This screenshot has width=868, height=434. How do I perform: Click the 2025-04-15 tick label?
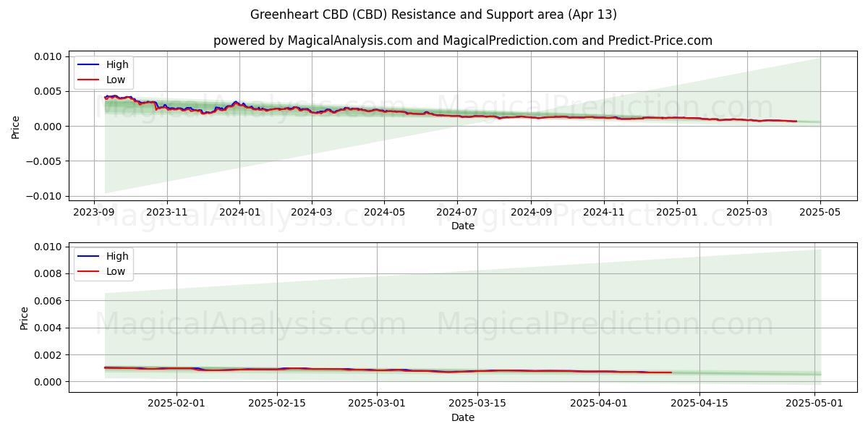click(x=699, y=404)
